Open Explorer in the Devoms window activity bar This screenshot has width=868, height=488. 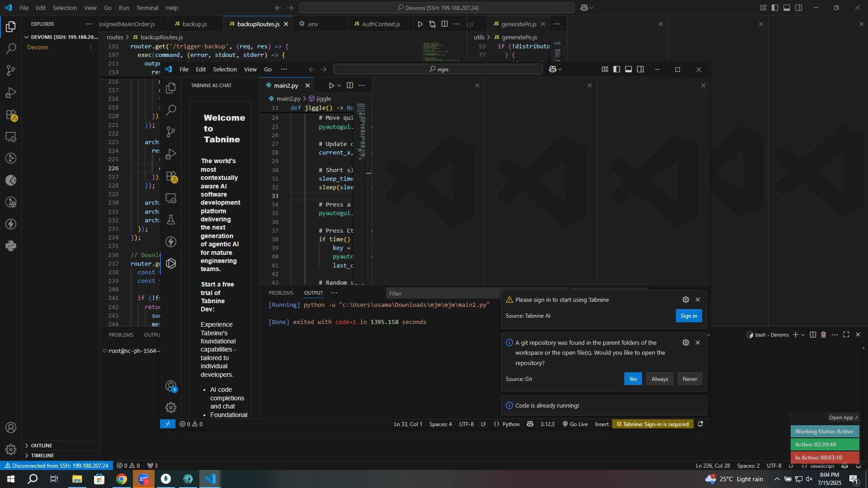tap(11, 27)
